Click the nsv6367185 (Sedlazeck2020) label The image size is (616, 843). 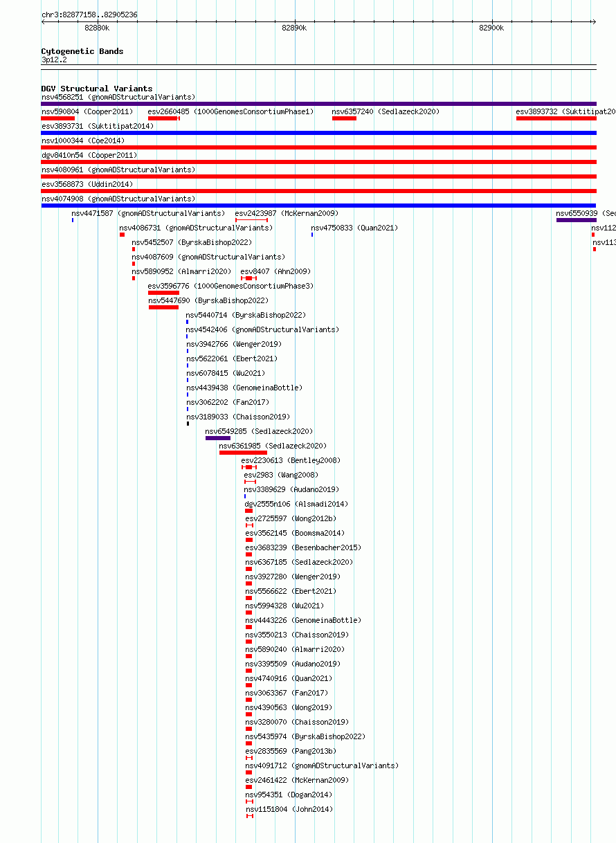coord(299,562)
